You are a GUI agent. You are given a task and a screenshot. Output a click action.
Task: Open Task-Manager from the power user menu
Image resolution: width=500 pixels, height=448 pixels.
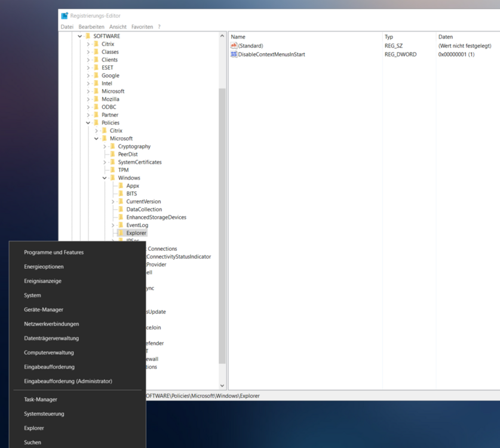[41, 399]
